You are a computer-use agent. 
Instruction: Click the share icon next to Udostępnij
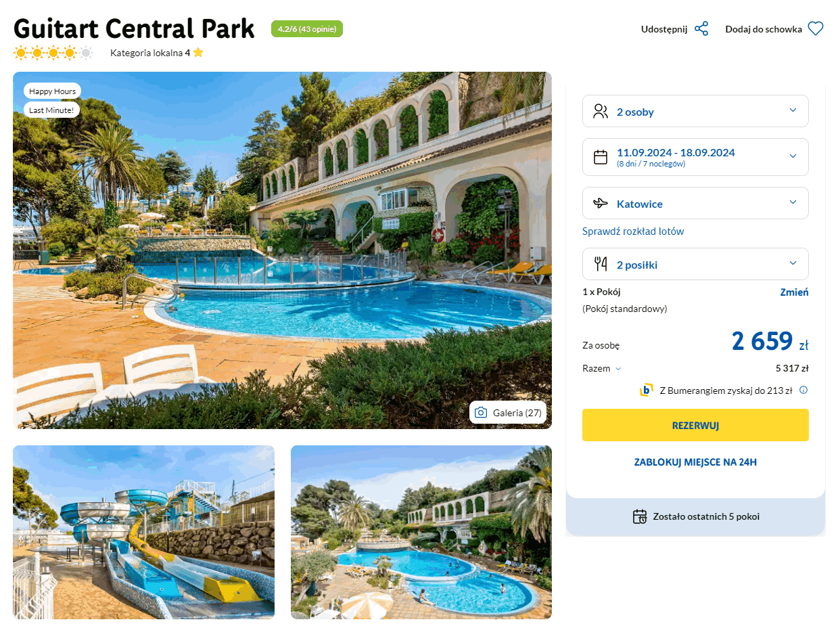point(701,29)
